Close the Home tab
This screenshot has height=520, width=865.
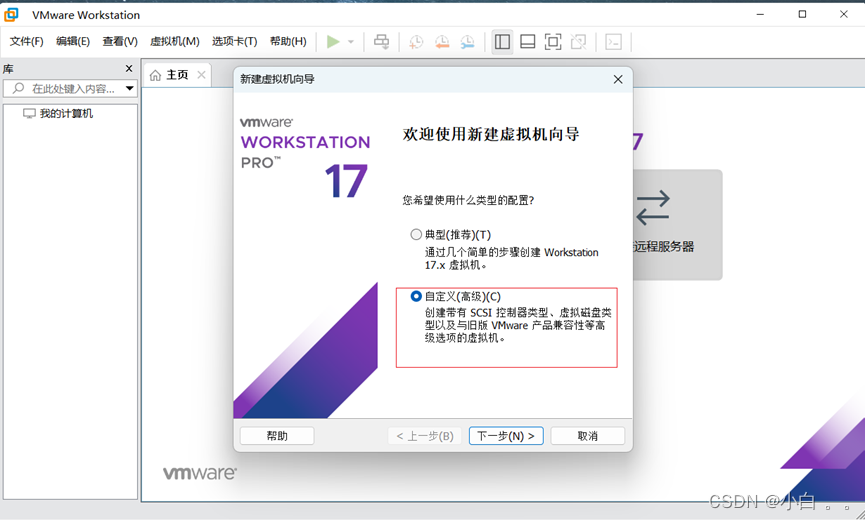tap(201, 75)
